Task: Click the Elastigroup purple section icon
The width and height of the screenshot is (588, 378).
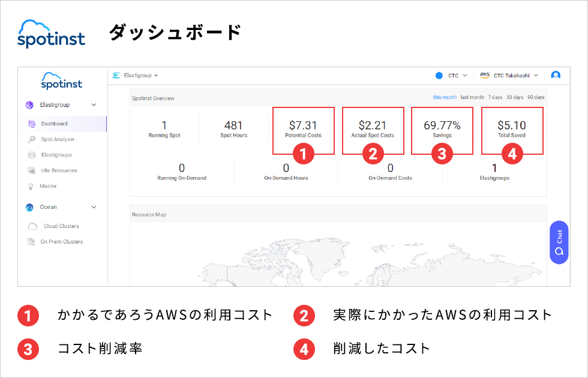Action: point(29,105)
